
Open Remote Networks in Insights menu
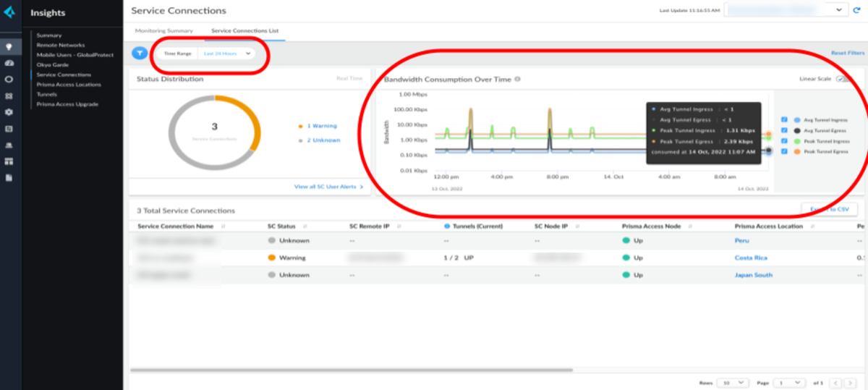[59, 45]
